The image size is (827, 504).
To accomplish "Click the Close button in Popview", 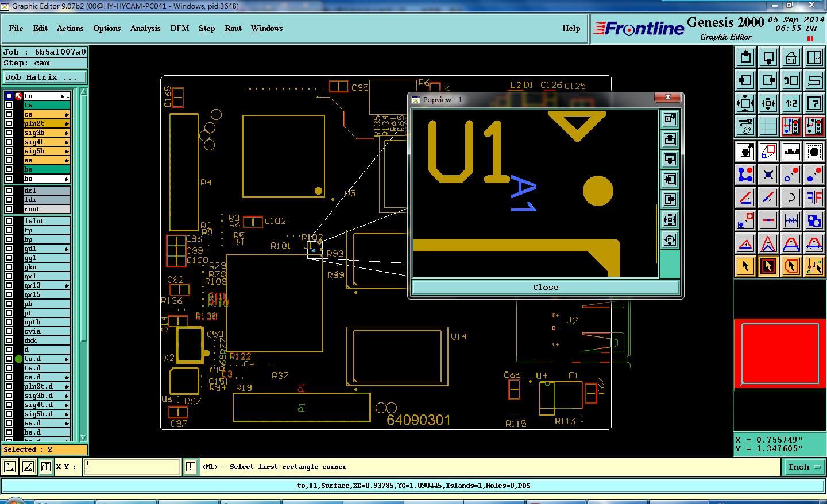I will click(546, 287).
